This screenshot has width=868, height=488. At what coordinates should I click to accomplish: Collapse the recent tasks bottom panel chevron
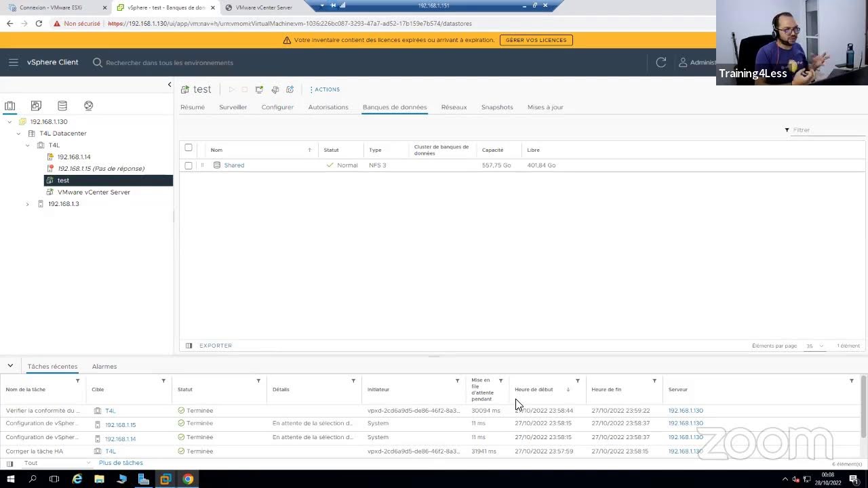pyautogui.click(x=10, y=366)
